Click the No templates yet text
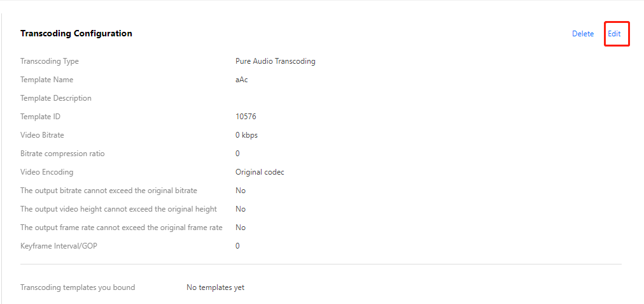The image size is (644, 304). pyautogui.click(x=215, y=287)
